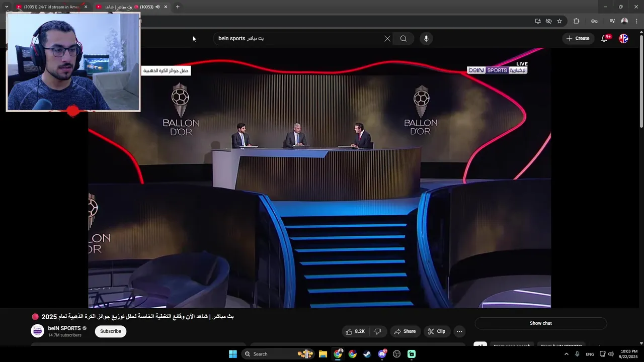Click the crossed-eye icon in address bar
Viewport: 644px width, 362px height.
pyautogui.click(x=548, y=21)
